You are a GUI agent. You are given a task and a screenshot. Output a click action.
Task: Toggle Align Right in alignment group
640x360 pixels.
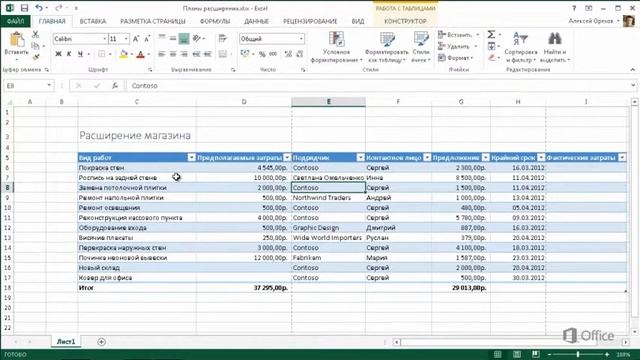184,54
